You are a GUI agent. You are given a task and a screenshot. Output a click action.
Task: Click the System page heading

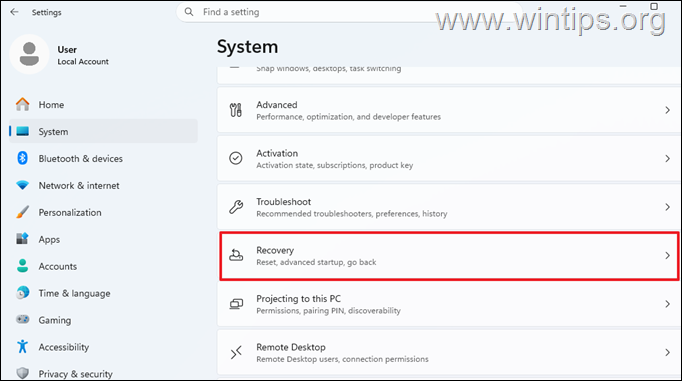(x=247, y=47)
